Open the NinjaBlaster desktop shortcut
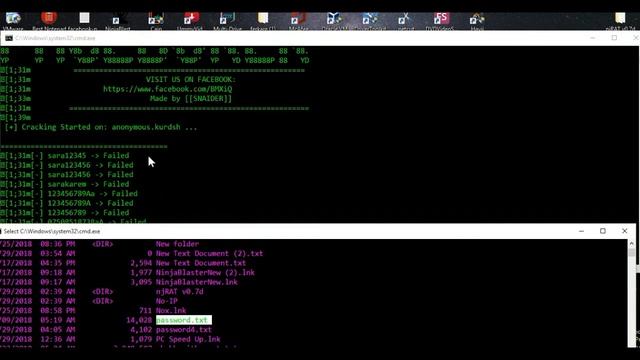Viewport: 640px width, 360px height. 118,21
